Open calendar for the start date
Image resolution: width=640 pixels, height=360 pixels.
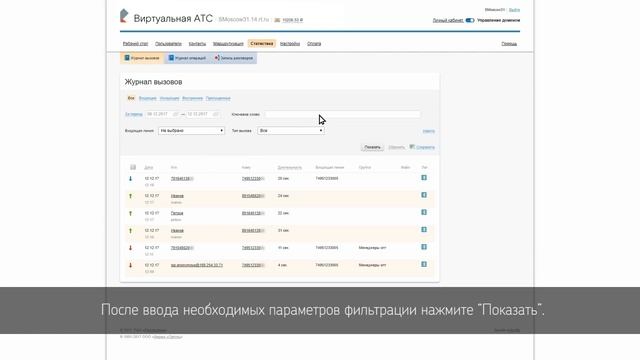point(176,114)
